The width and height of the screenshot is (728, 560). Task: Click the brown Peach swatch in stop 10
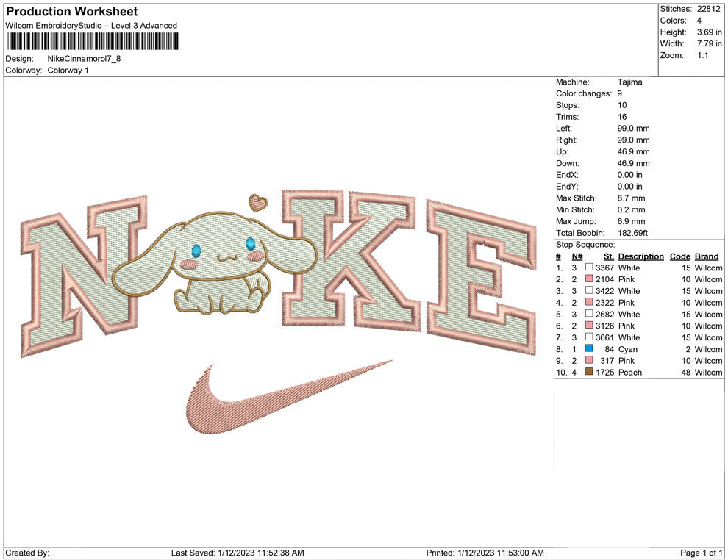tap(589, 373)
